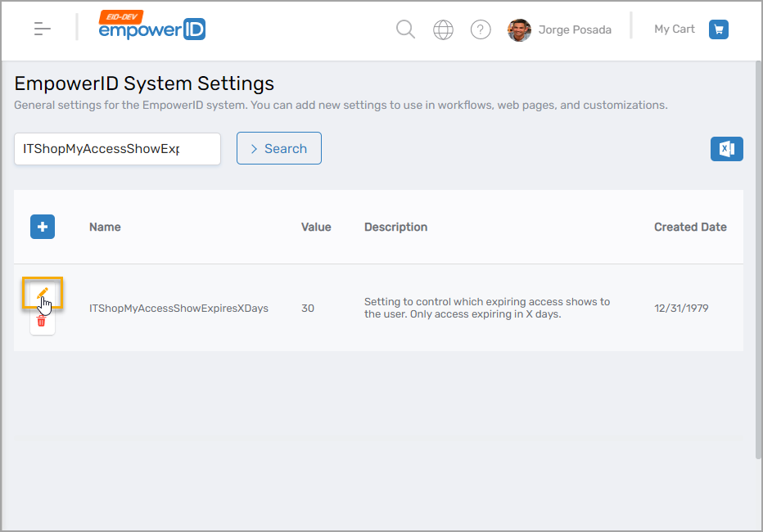Open My Cart

pos(674,29)
